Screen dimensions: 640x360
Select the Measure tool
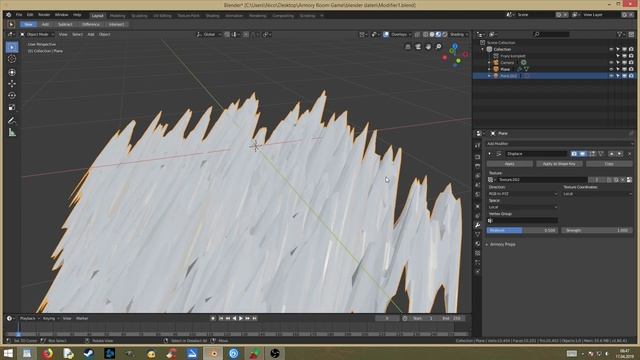12,132
